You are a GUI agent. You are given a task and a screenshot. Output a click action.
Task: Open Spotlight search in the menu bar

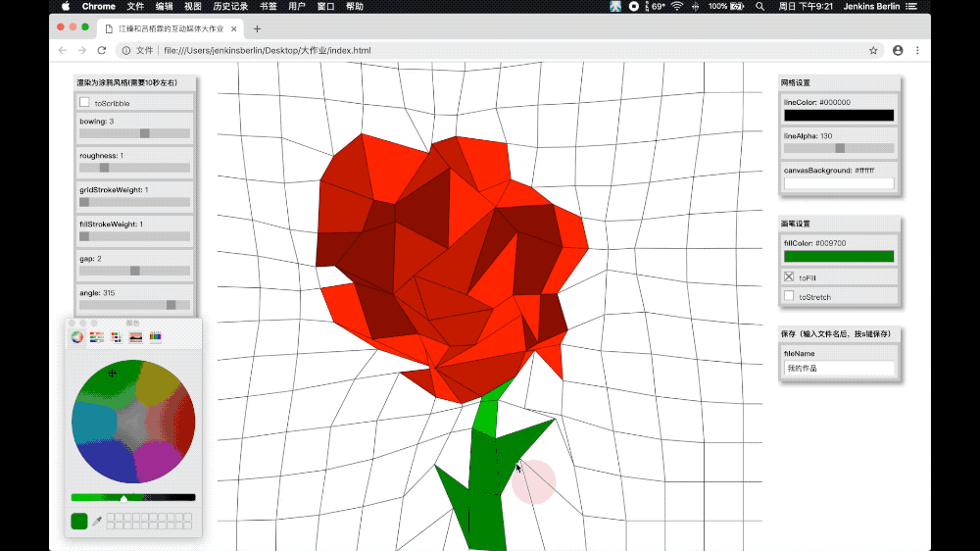(x=760, y=6)
